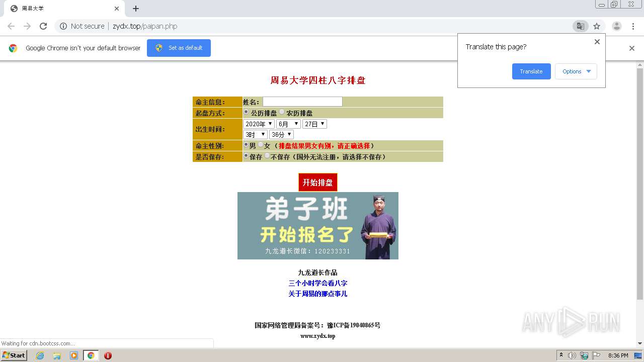
Task: Open the Windows Start button
Action: click(x=14, y=355)
